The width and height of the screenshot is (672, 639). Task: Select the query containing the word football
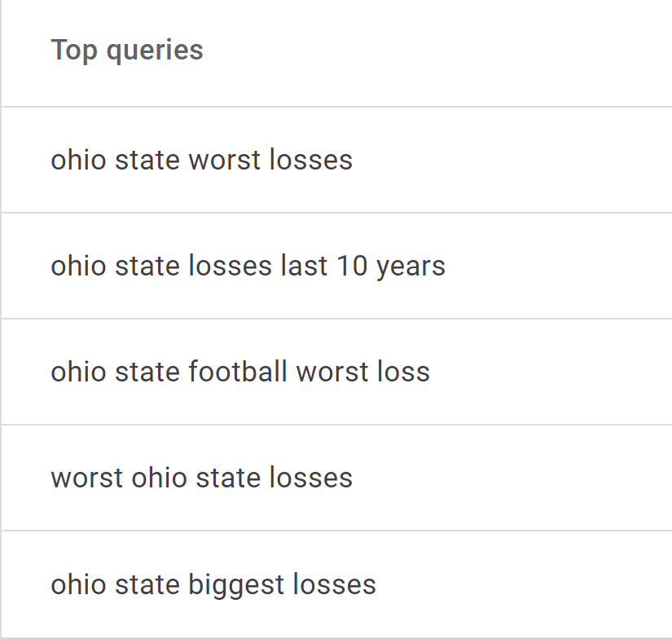[x=240, y=372]
